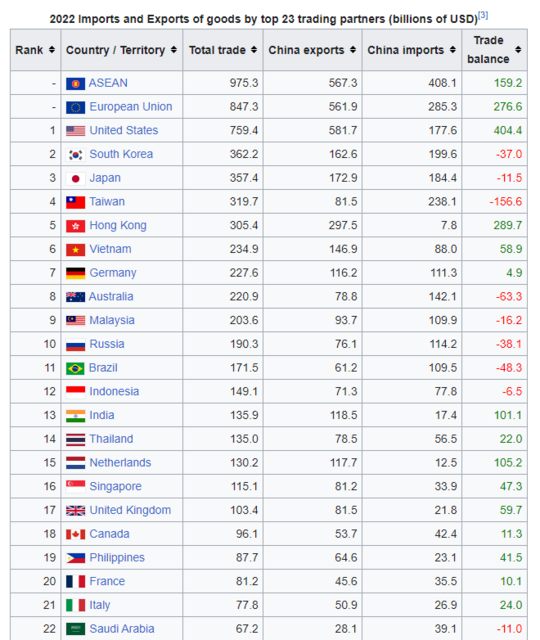Select United States trade balance 404.4
This screenshot has height=640, width=540.
[x=508, y=130]
